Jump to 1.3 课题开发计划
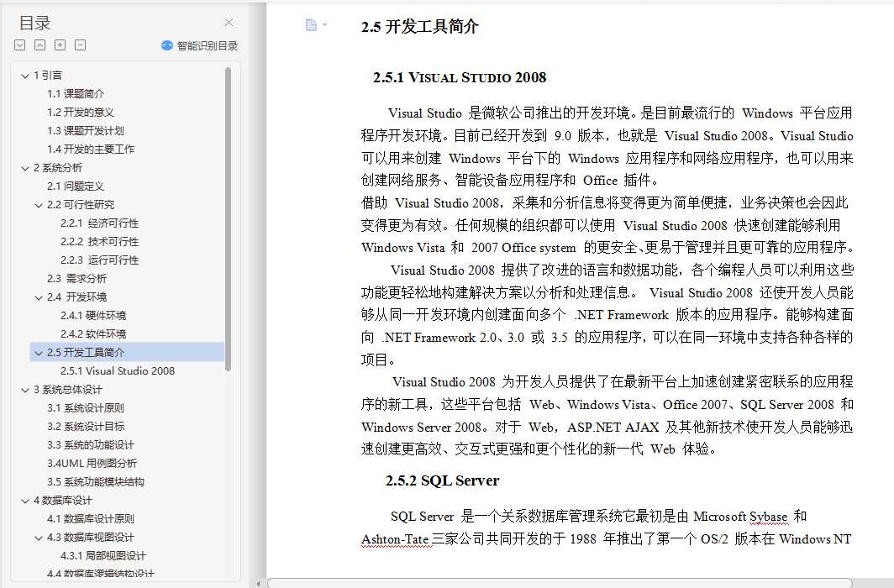The height and width of the screenshot is (588, 894). (86, 130)
